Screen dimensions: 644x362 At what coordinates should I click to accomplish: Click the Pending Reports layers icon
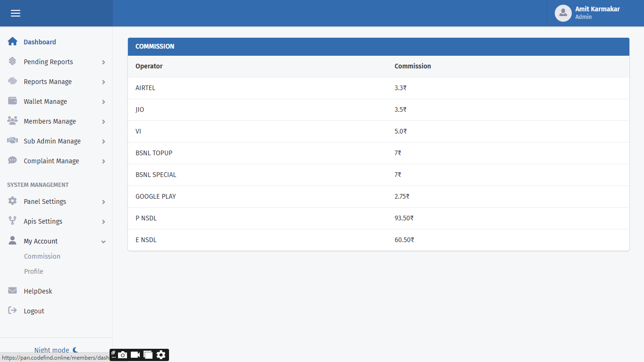[x=13, y=61]
